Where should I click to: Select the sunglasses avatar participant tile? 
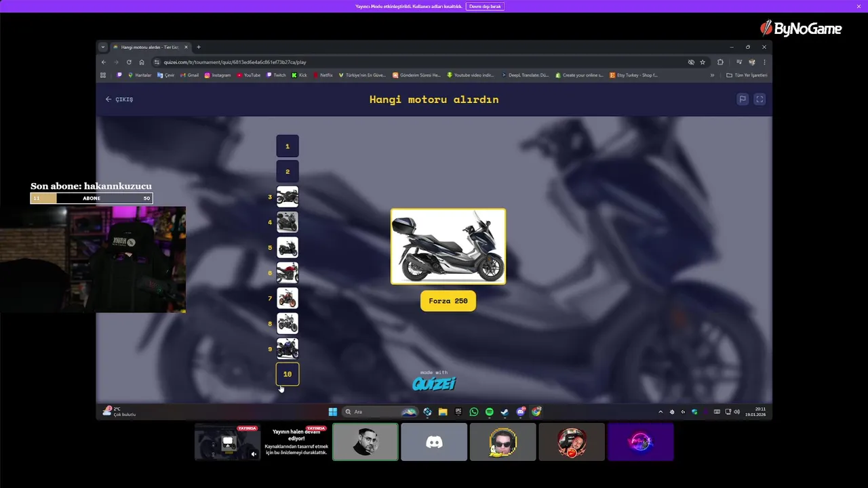(502, 442)
